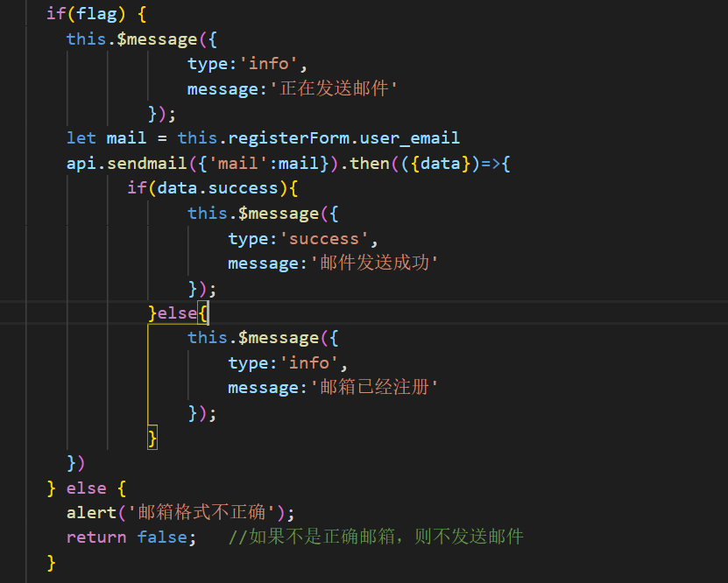Click the '邮箱格式不正确' alert string
728x583 pixels.
point(208,512)
